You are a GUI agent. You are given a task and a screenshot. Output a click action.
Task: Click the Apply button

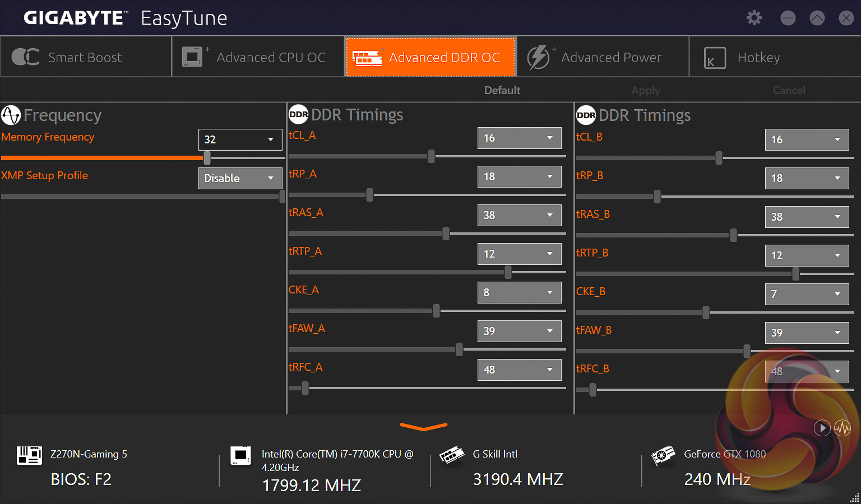click(645, 90)
